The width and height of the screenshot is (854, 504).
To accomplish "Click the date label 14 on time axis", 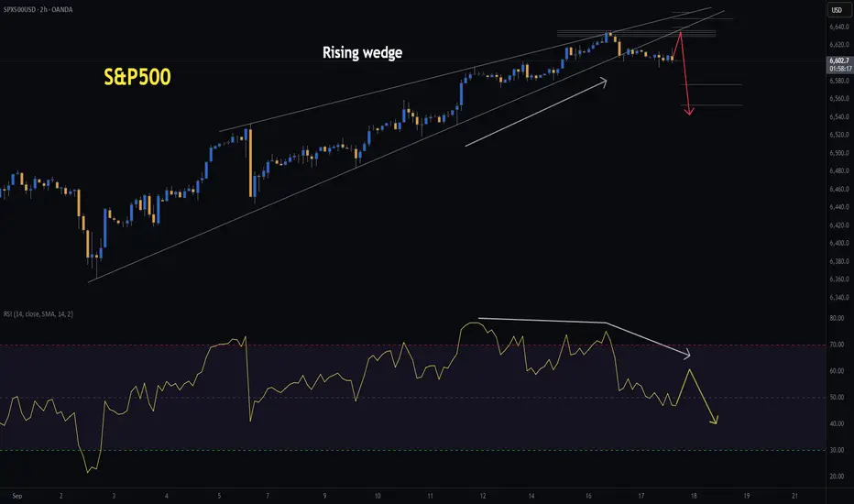I will [x=531, y=496].
